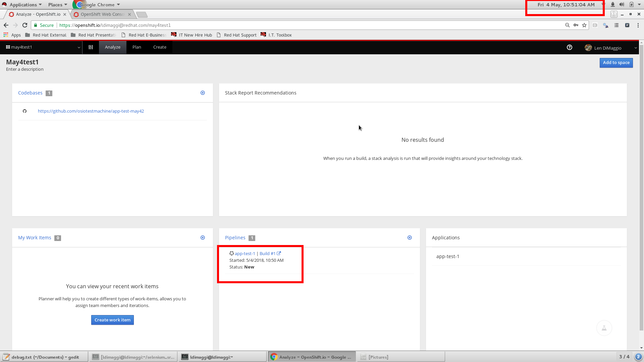Expand the may4test1 space dropdown
Viewport: 644px width, 362px height.
tap(79, 47)
